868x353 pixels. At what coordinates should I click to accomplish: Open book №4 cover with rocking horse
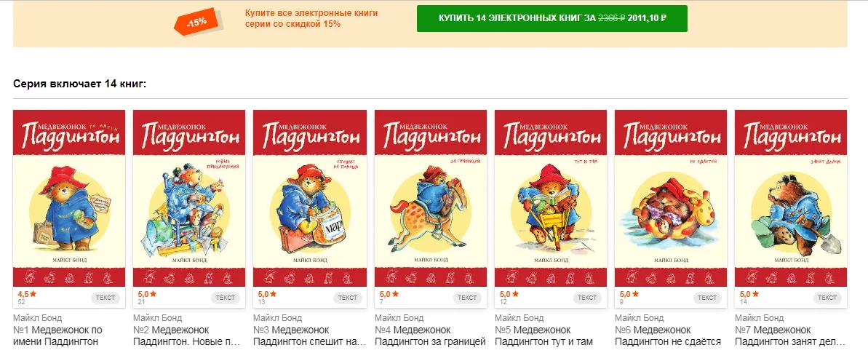[x=430, y=198]
